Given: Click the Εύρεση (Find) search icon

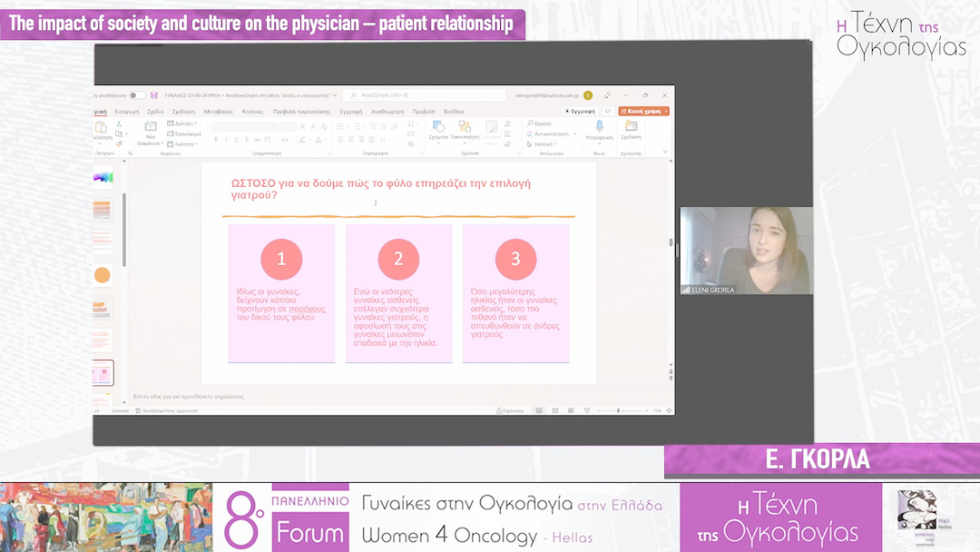Looking at the screenshot, I should click(x=531, y=123).
